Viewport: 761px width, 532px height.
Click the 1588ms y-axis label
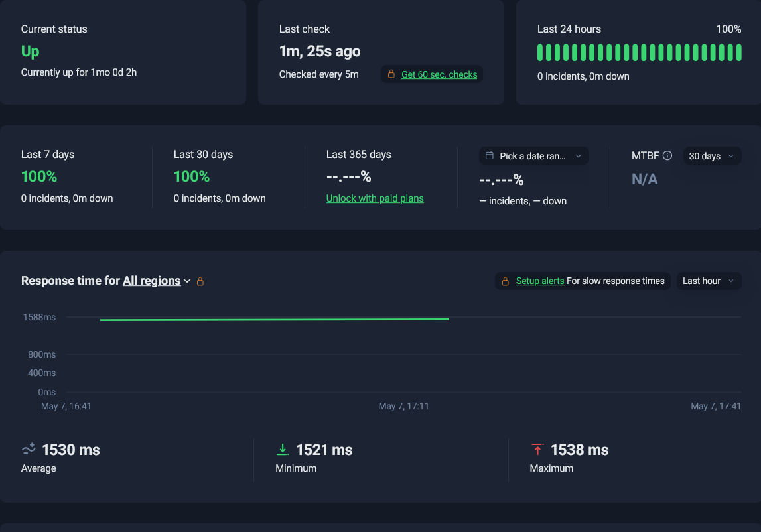pyautogui.click(x=39, y=317)
